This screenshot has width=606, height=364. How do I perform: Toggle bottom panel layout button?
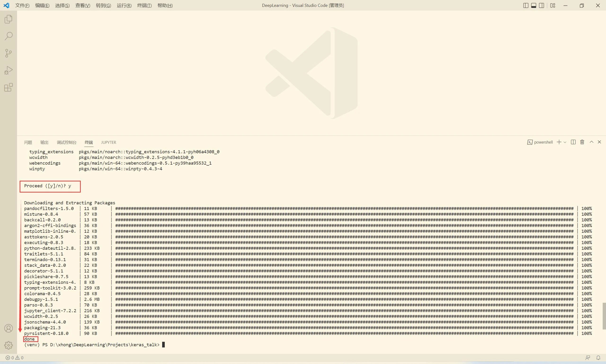click(x=533, y=5)
